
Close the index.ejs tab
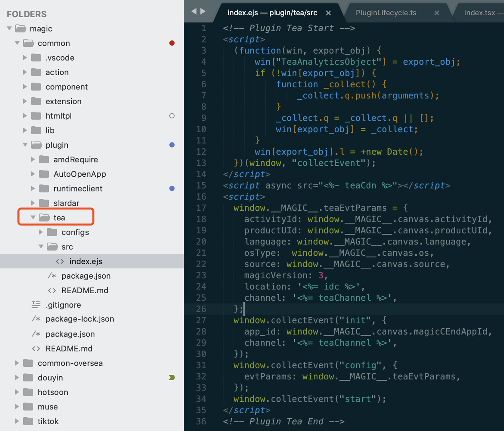pos(328,13)
